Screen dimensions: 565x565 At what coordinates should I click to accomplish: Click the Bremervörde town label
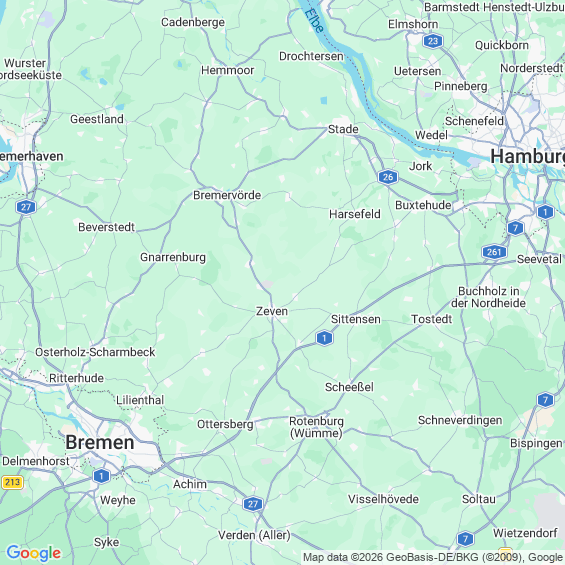pos(227,195)
